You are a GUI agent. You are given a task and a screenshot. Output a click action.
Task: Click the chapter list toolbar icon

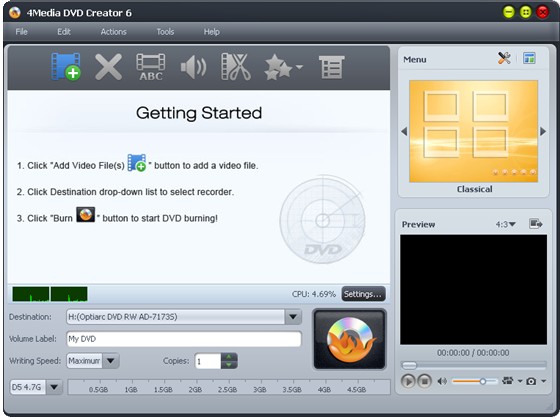pos(331,67)
